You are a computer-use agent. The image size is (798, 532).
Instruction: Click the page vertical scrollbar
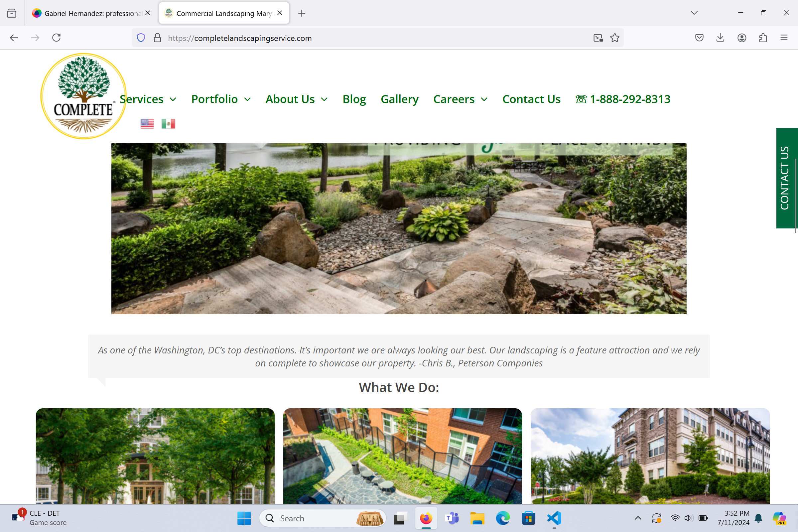click(796, 196)
